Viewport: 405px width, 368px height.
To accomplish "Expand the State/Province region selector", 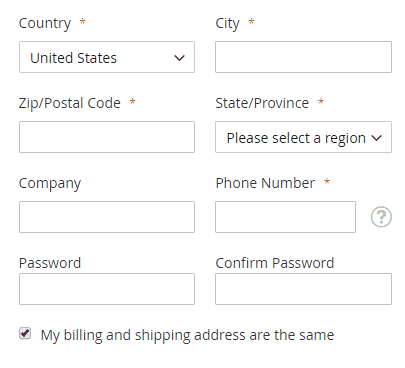I will point(303,137).
